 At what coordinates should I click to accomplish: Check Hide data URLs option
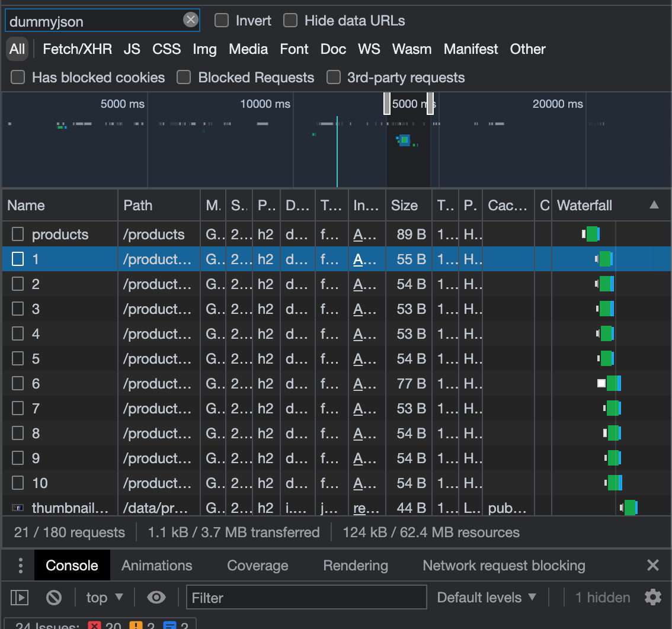coord(290,21)
